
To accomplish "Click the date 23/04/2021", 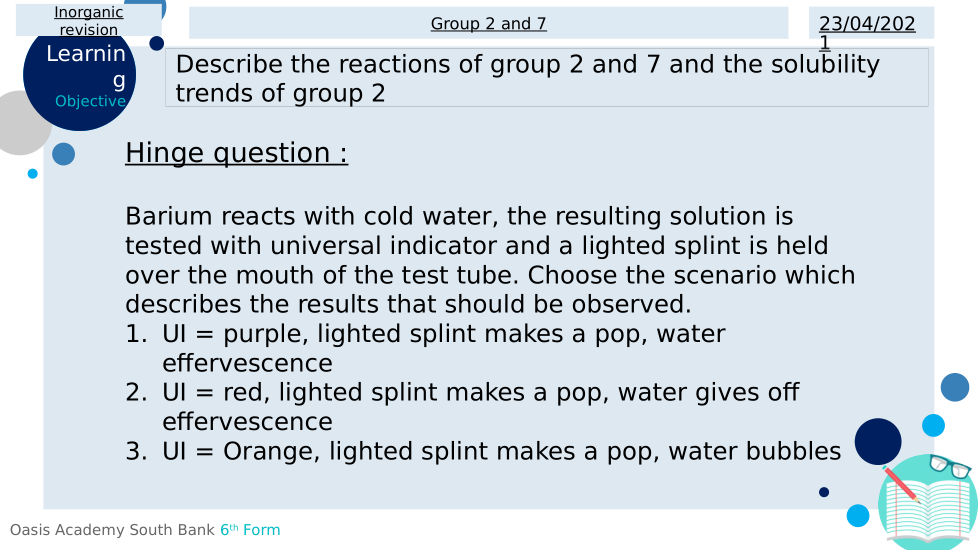I will (867, 31).
